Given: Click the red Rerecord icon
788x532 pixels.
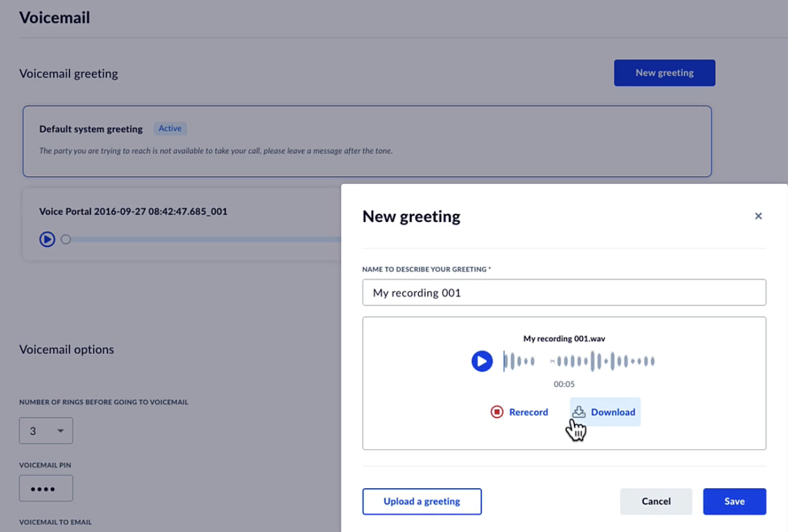Looking at the screenshot, I should click(496, 412).
